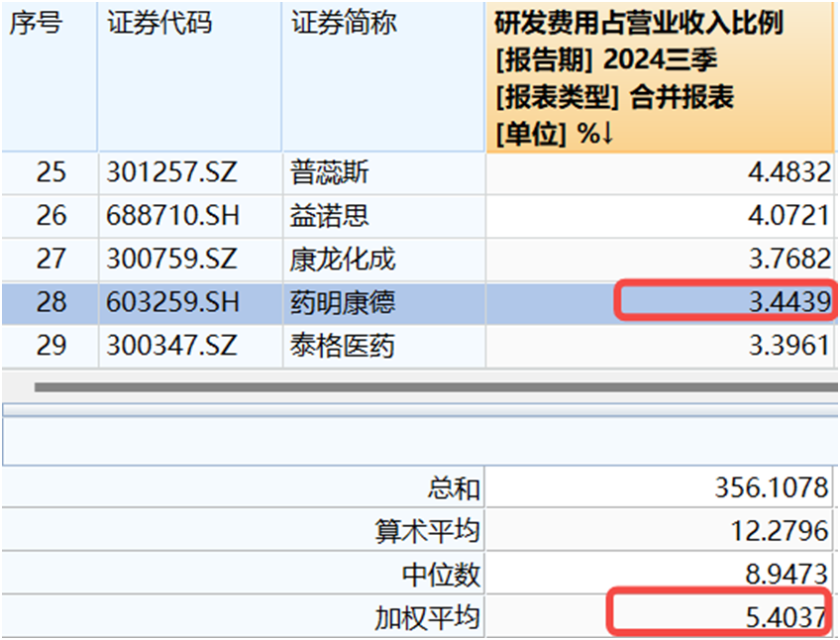Click the 序号 column header
This screenshot has width=840, height=640.
point(50,77)
